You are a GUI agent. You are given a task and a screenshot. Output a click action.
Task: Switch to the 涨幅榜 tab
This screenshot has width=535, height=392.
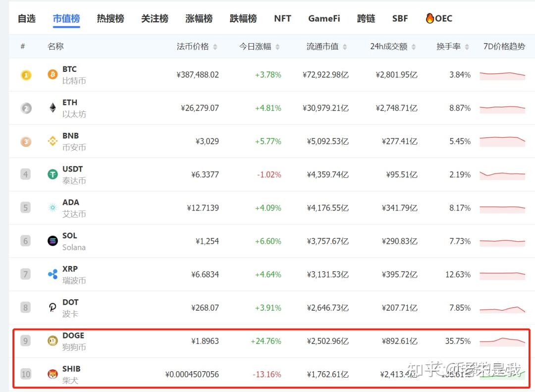click(199, 18)
